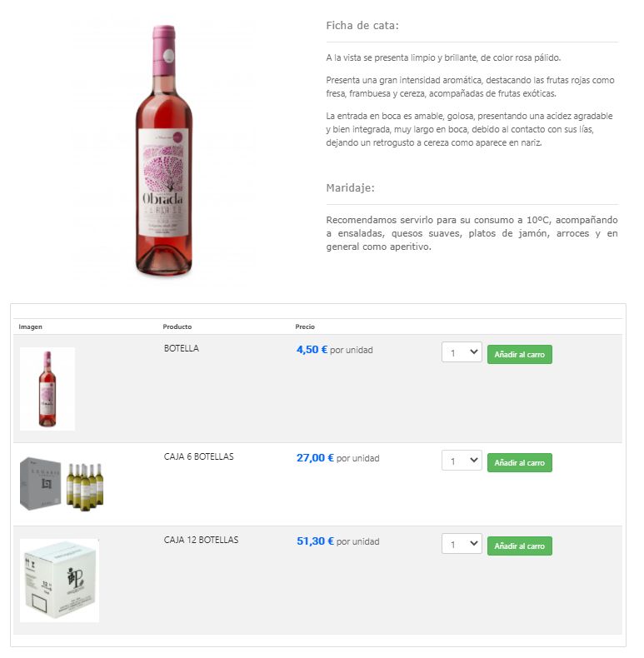Expand quantity dropdown for CAJA 12 BOTELLAS
Image resolution: width=644 pixels, height=658 pixels.
pos(462,544)
